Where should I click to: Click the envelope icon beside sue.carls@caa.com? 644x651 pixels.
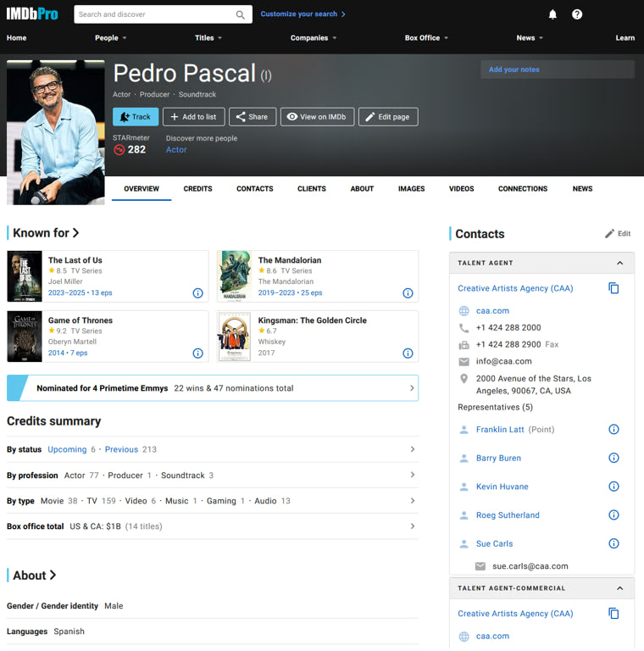(x=480, y=566)
